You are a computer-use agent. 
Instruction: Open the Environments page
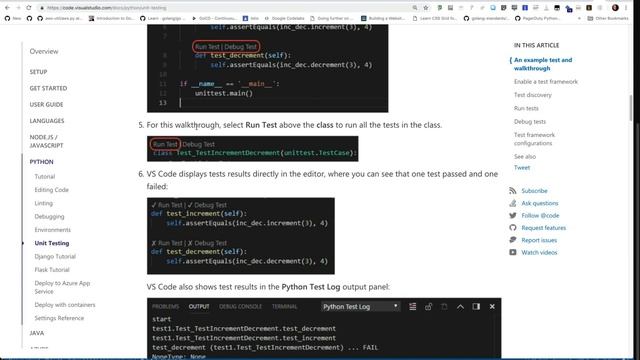(52, 230)
